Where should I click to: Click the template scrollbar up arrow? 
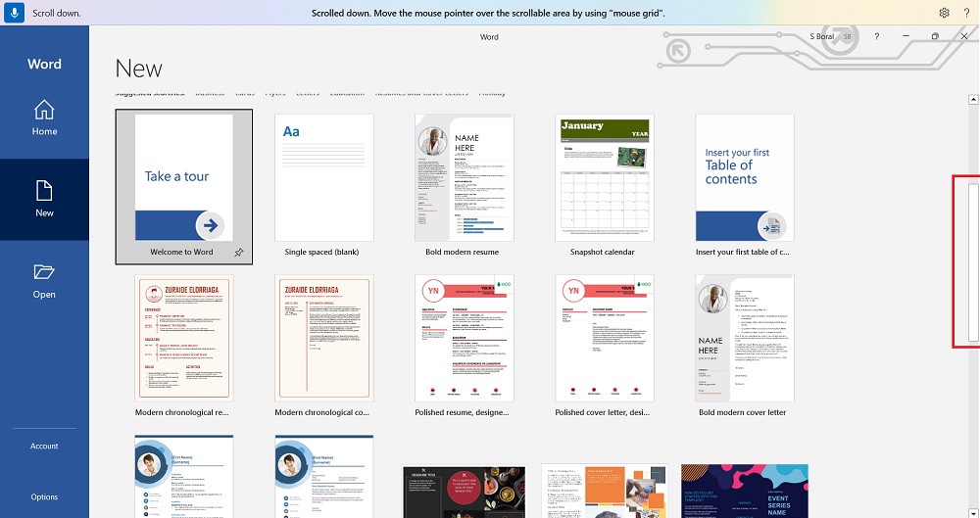pyautogui.click(x=973, y=99)
